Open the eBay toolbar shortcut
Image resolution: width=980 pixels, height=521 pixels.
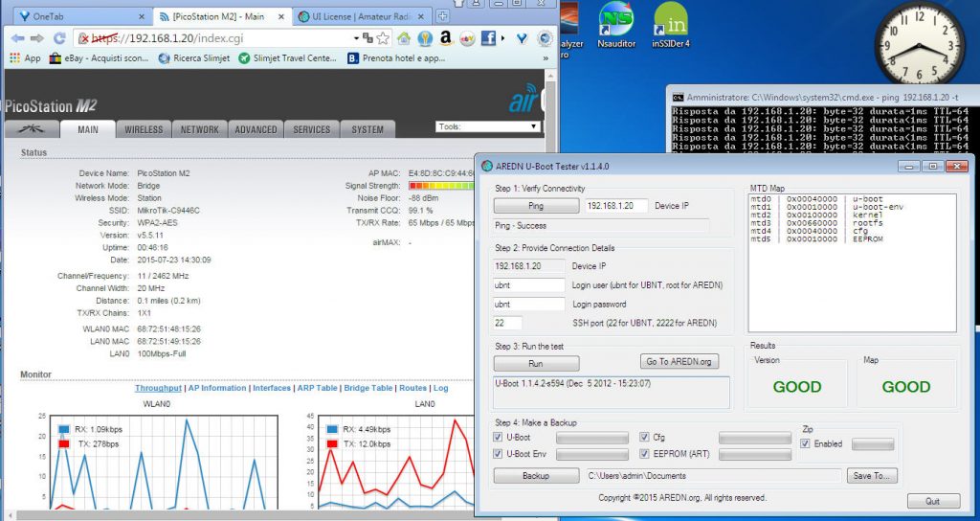click(467, 38)
